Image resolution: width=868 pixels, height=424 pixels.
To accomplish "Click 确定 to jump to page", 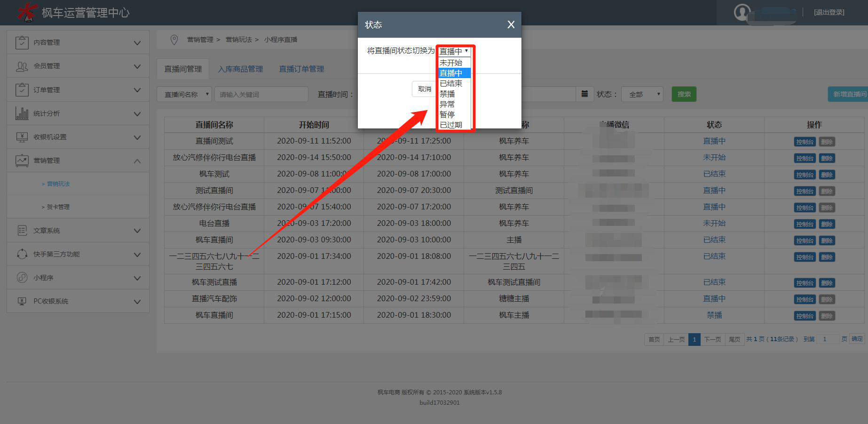I will point(857,339).
